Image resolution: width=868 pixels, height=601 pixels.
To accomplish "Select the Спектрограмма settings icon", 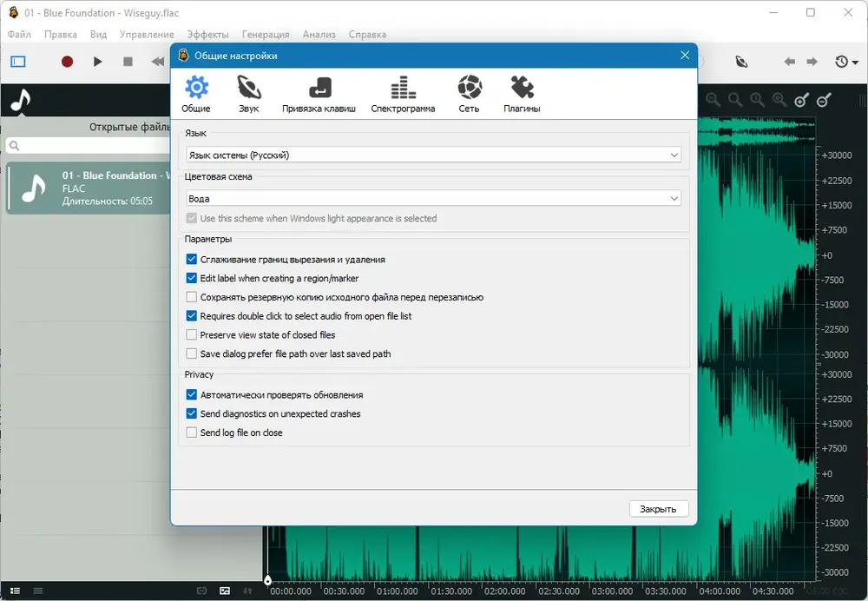I will (x=403, y=88).
